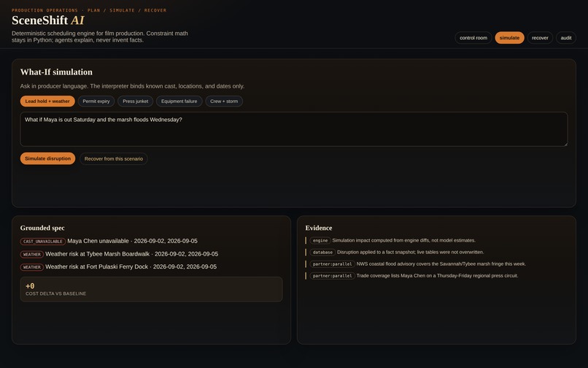The width and height of the screenshot is (588, 368).
Task: Click the 'database' evidence source tag
Action: (x=322, y=253)
